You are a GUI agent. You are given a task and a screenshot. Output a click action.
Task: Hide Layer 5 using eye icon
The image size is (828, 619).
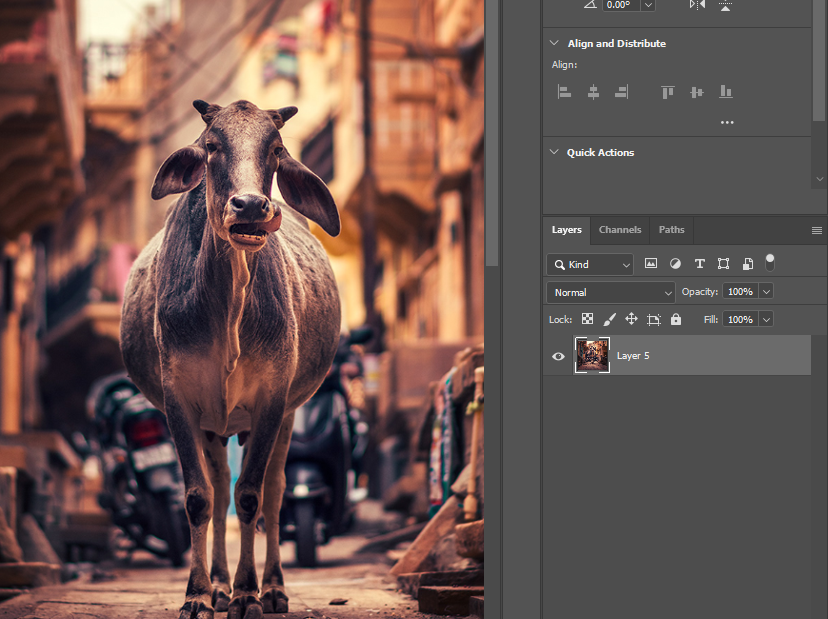click(x=559, y=356)
